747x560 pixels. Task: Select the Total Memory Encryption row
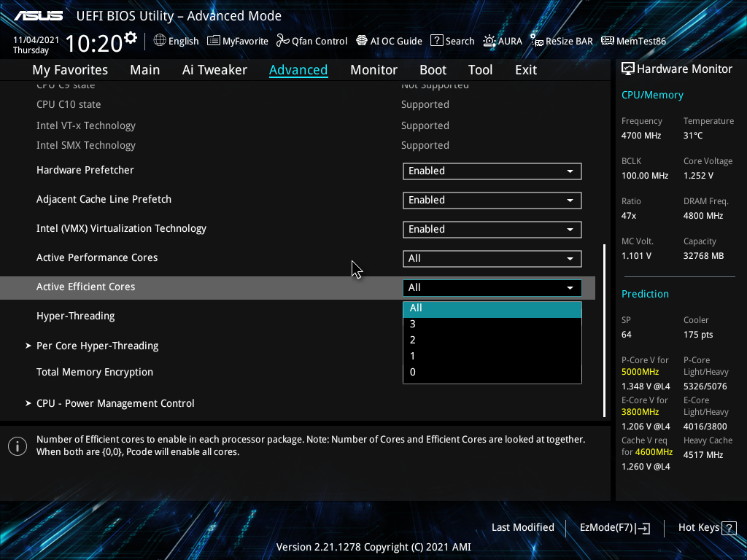[95, 373]
